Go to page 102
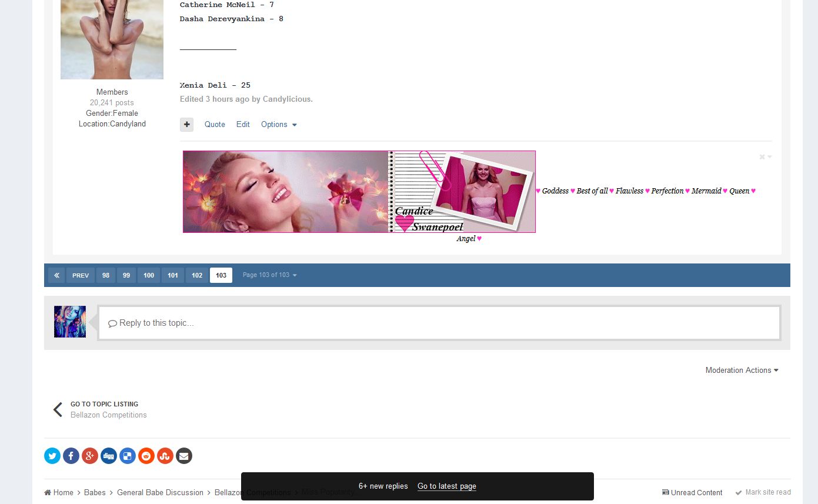Viewport: 818px width, 504px height. click(x=197, y=275)
